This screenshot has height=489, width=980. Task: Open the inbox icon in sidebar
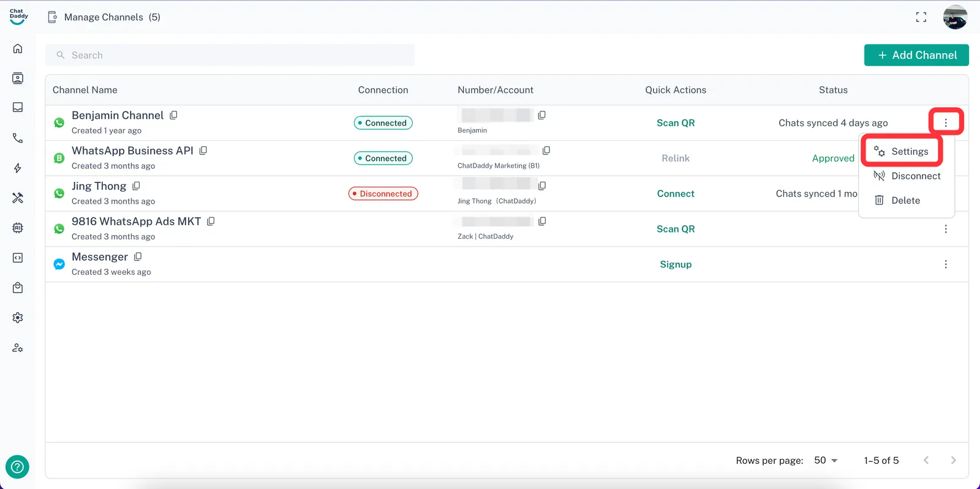coord(18,108)
